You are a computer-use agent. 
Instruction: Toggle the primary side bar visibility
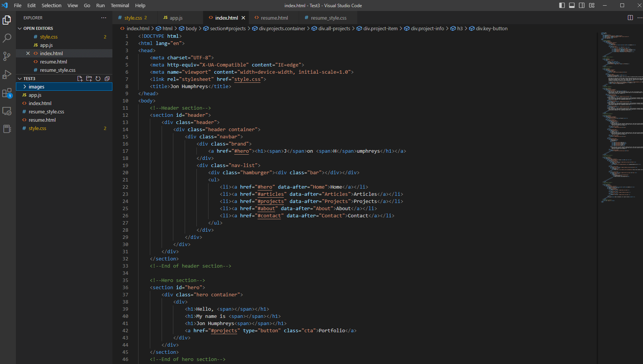[562, 5]
